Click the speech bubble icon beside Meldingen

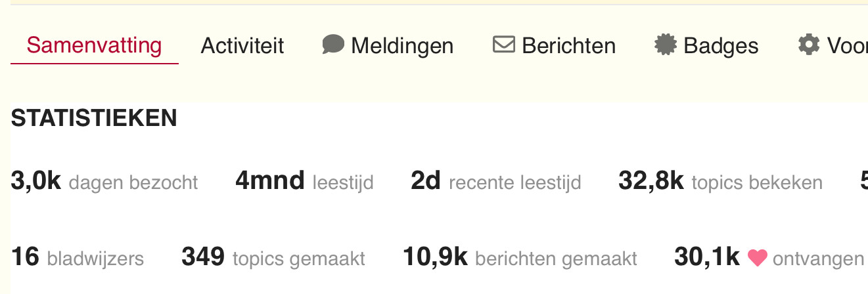[x=333, y=45]
